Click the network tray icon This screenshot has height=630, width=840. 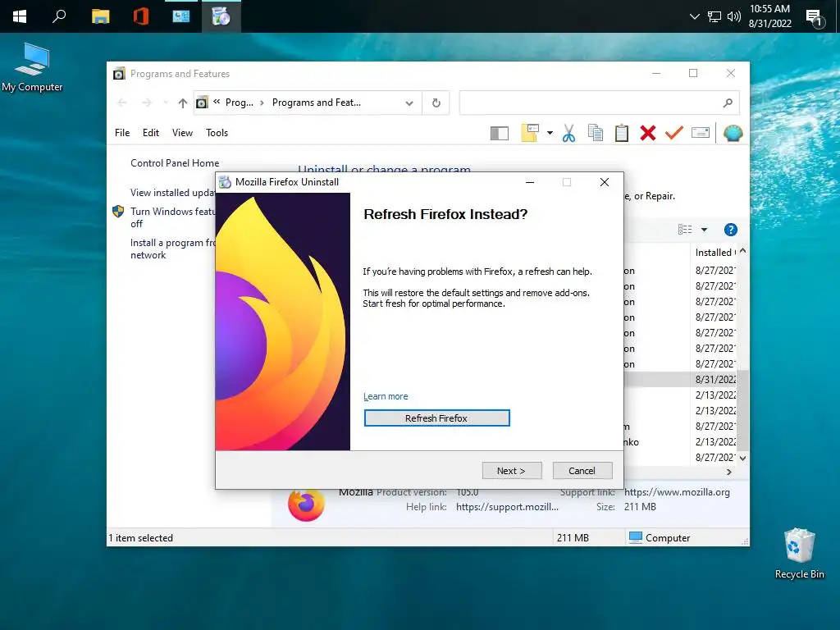(x=714, y=16)
